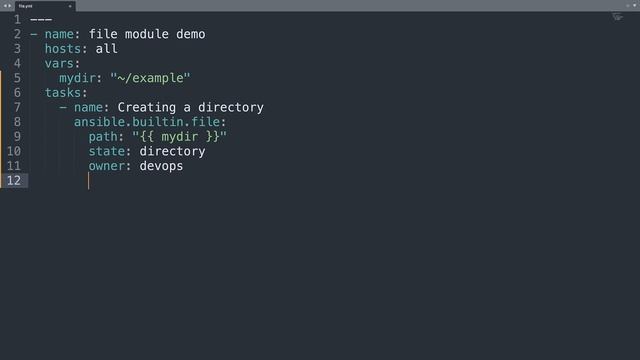640x360 pixels.
Task: Click the '~/example' string value
Action: pos(150,78)
